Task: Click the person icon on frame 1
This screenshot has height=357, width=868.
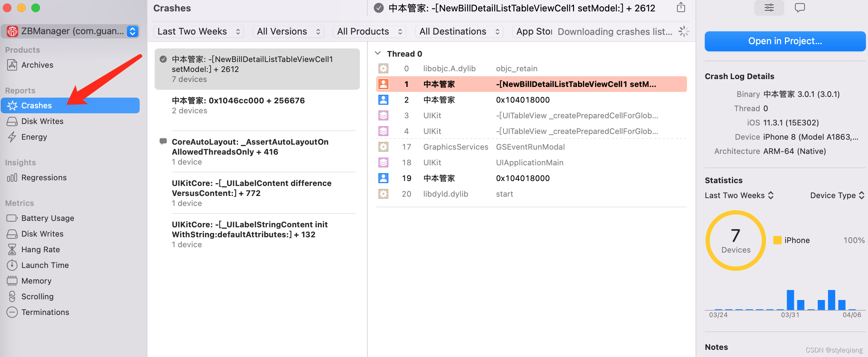Action: coord(383,84)
